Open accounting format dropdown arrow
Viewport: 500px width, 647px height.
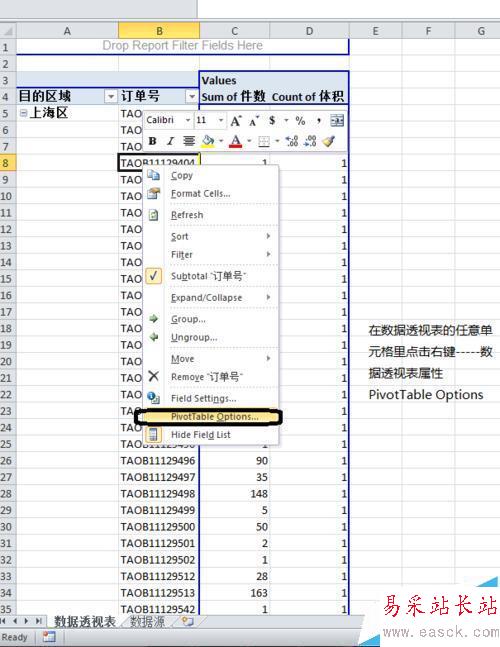286,120
